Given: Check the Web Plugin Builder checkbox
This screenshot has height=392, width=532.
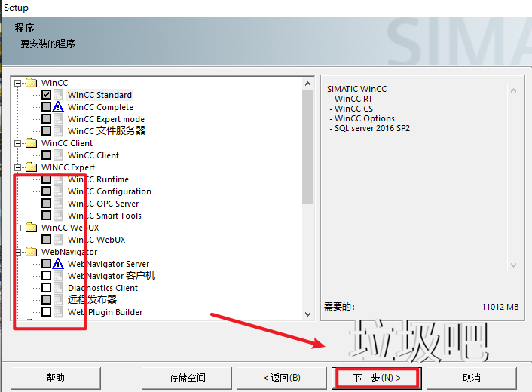Looking at the screenshot, I should tap(46, 312).
